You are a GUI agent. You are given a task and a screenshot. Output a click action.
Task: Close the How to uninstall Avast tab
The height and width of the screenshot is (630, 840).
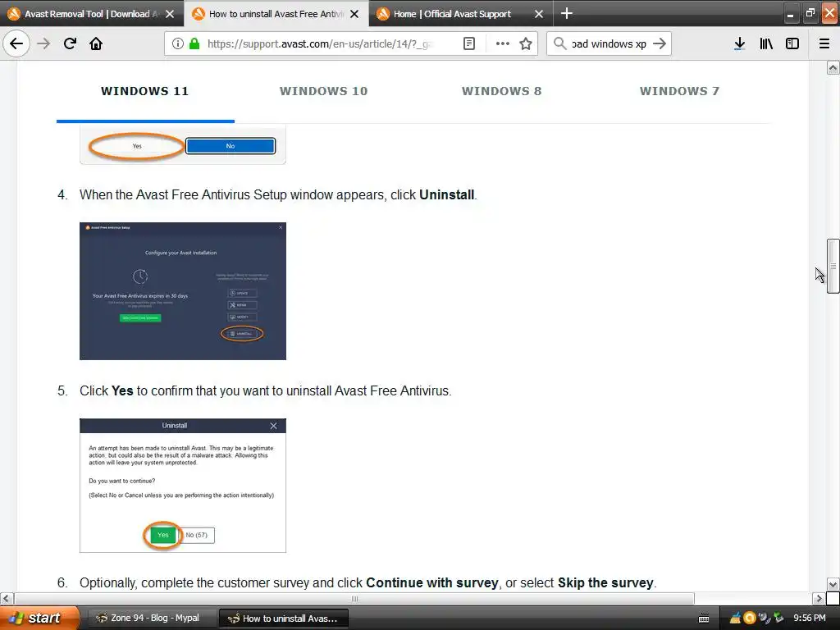point(354,14)
